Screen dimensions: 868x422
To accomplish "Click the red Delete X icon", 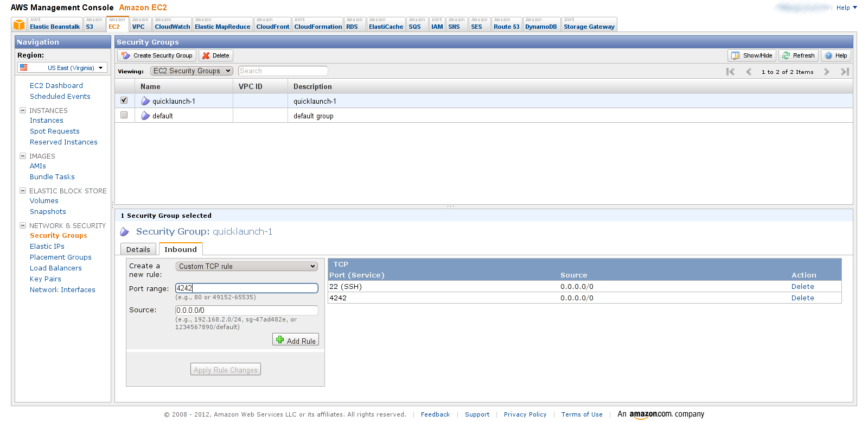I will point(206,55).
